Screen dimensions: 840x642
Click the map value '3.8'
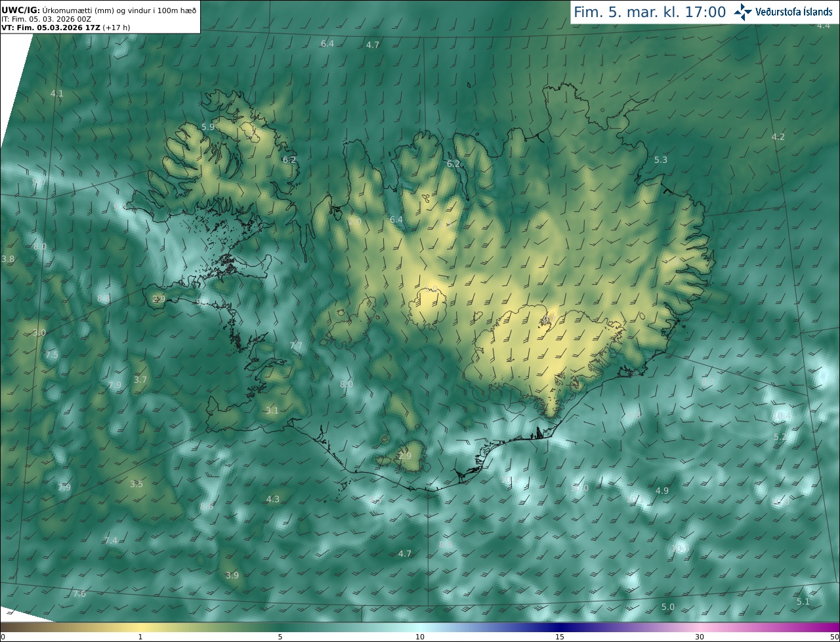click(x=8, y=259)
